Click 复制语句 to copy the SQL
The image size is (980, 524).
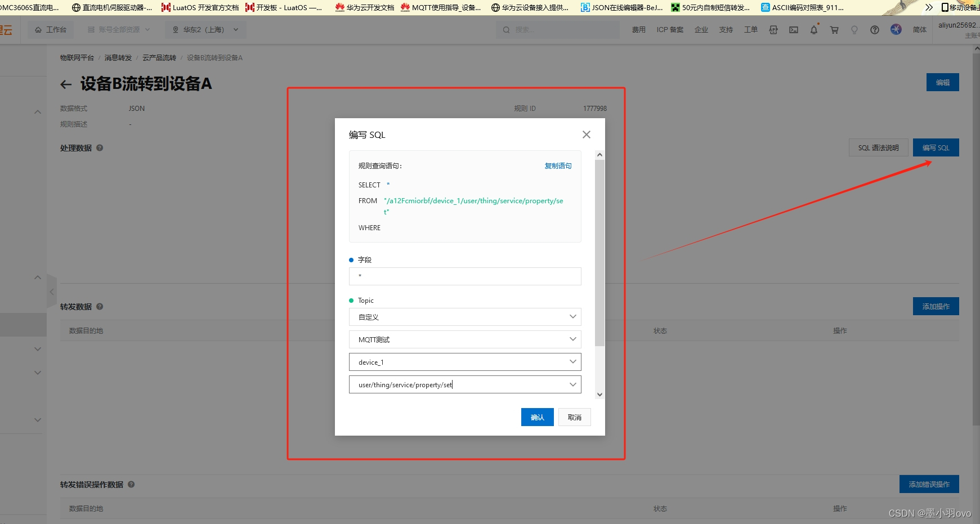tap(558, 166)
